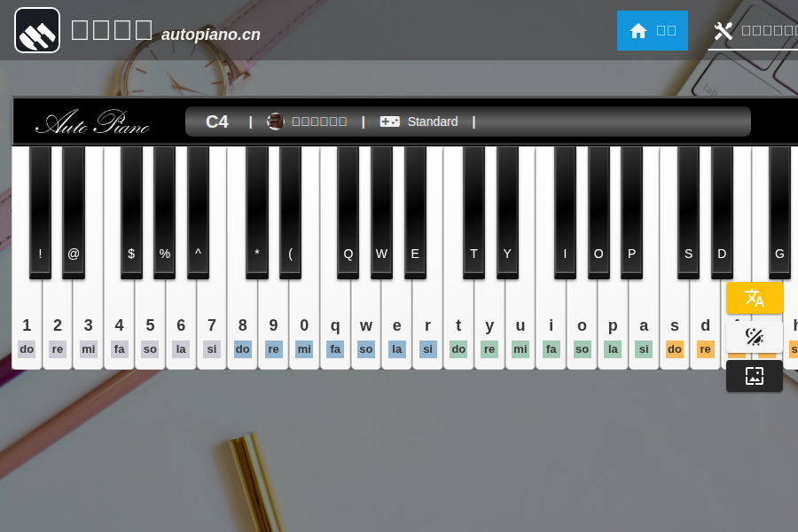
Task: Open the dark image picker button
Action: pos(755,376)
